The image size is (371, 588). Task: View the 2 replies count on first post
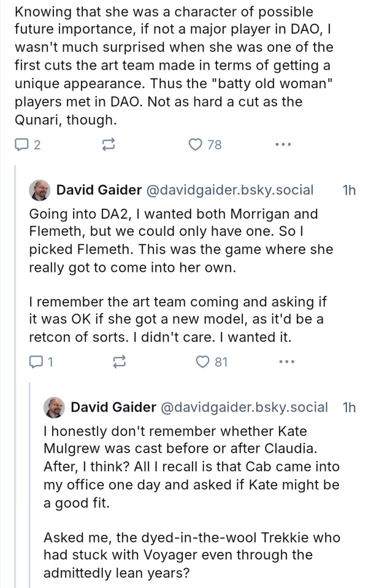(x=36, y=145)
